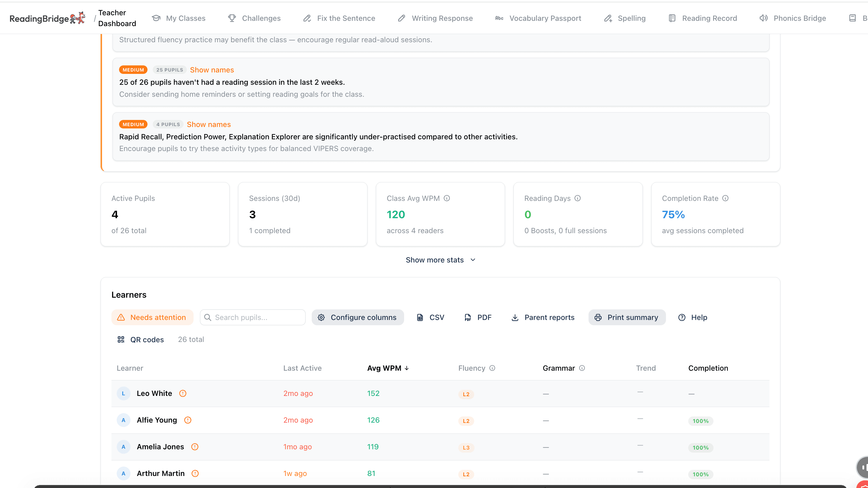Show names for the 25 pupils alert
The image size is (868, 488).
[212, 70]
